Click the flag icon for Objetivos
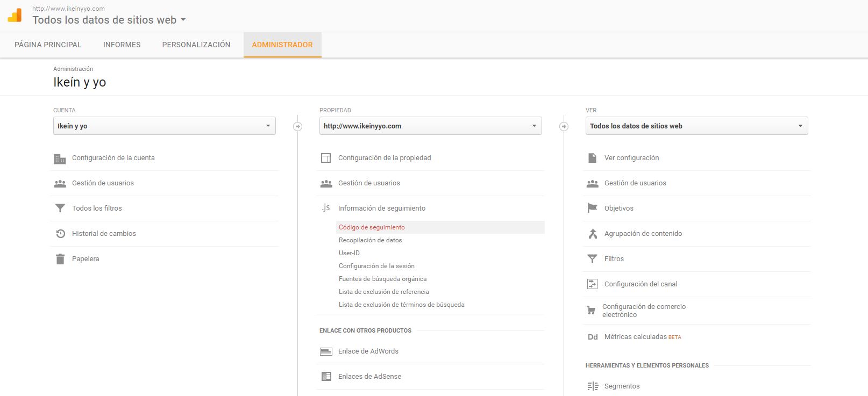Viewport: 868px width, 396px height. click(592, 208)
